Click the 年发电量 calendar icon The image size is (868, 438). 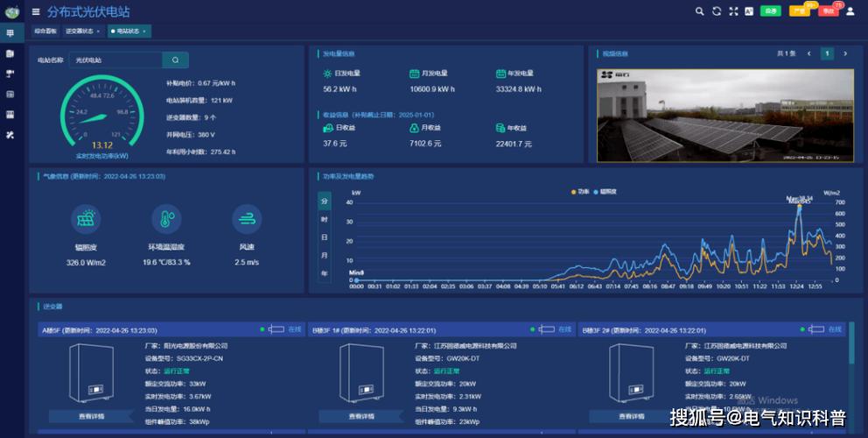coord(500,74)
